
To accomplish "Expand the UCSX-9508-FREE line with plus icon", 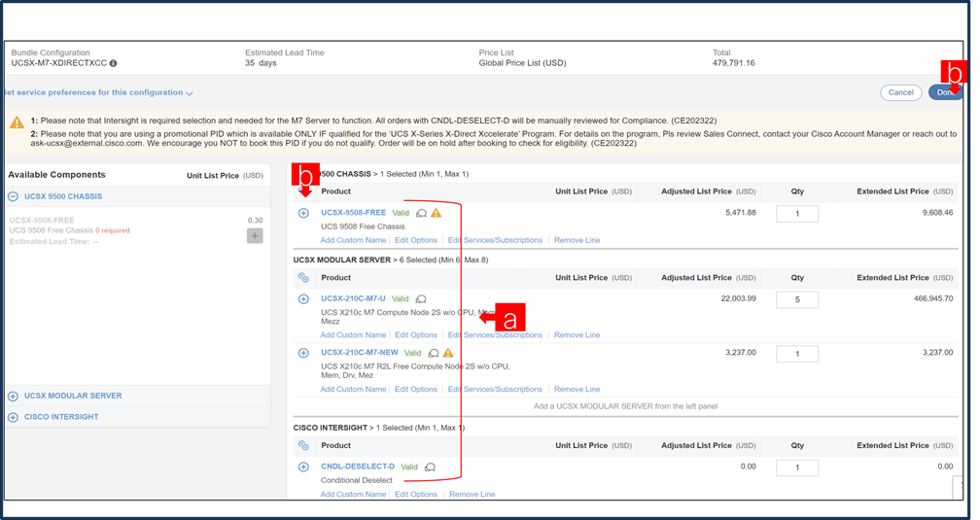I will [x=303, y=213].
